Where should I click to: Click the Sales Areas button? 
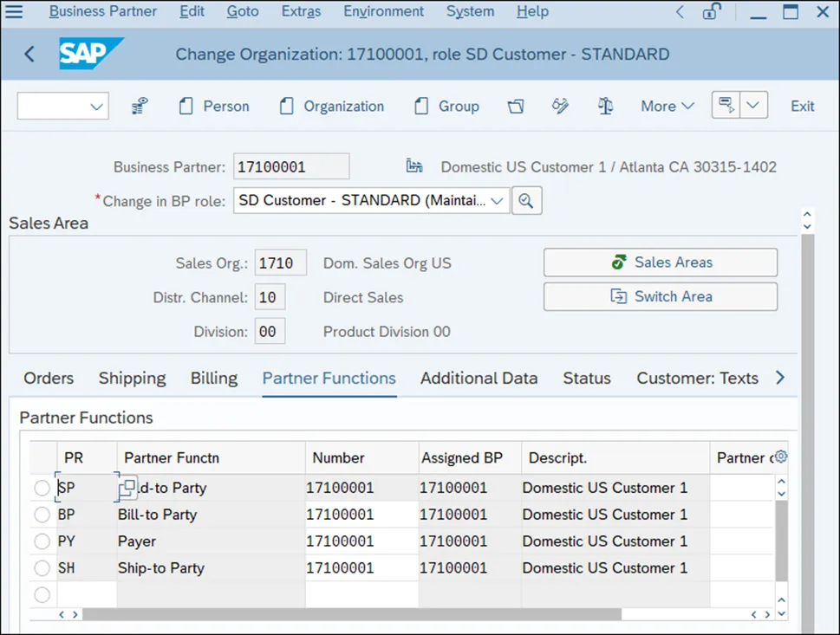tap(661, 262)
